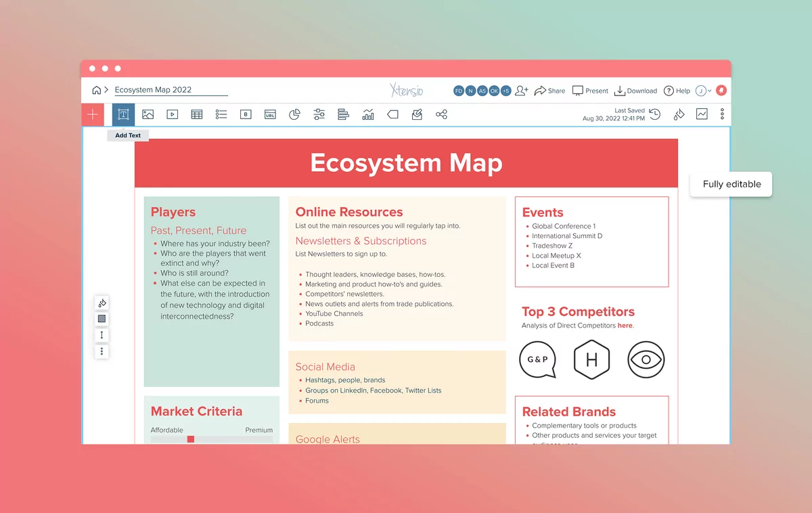Insert a video module

point(172,114)
